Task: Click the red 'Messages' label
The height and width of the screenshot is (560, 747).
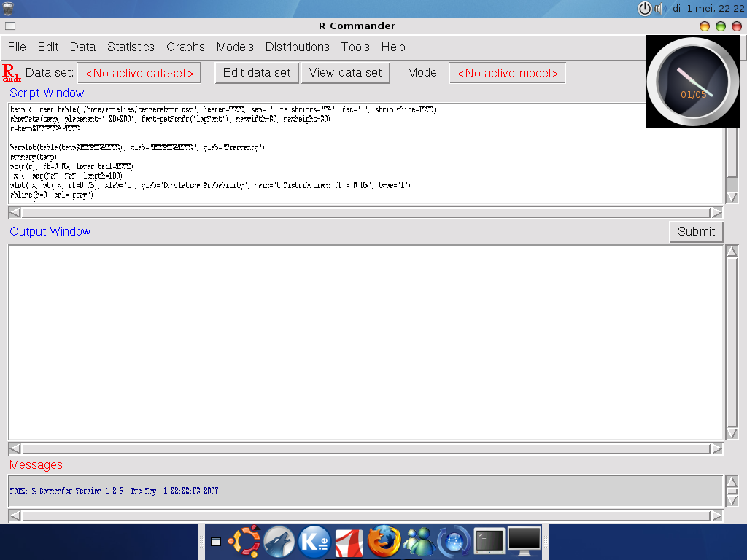Action: coord(36,464)
